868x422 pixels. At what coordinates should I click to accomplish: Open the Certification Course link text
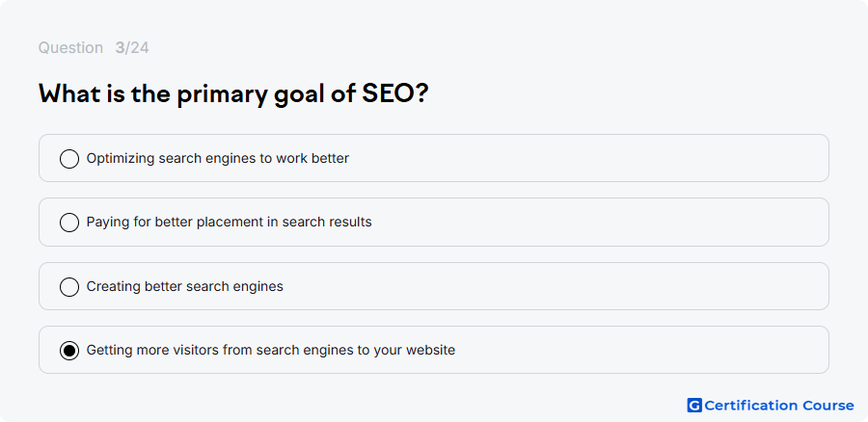[x=779, y=406]
